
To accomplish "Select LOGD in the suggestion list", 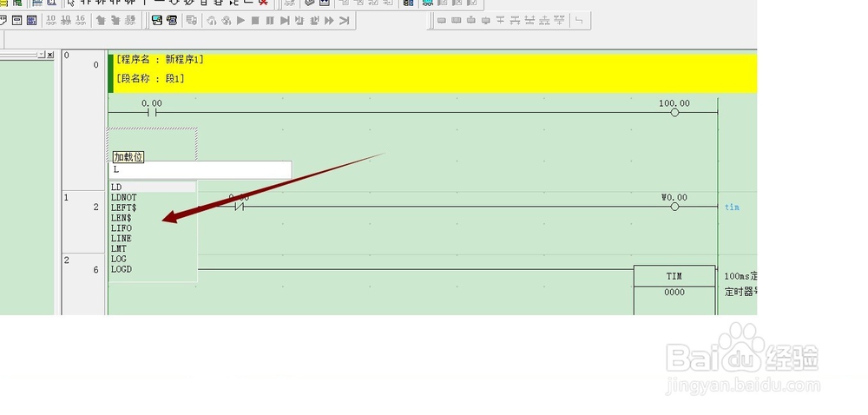I will tap(122, 269).
